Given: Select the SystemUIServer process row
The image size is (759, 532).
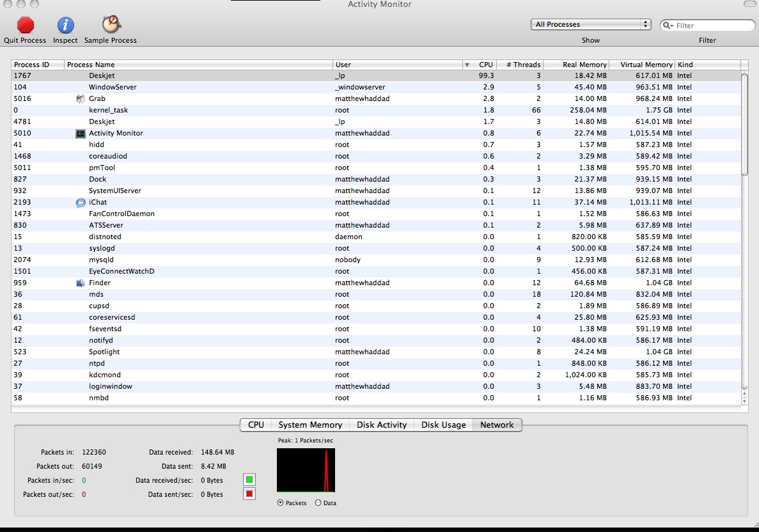Looking at the screenshot, I should (x=376, y=191).
